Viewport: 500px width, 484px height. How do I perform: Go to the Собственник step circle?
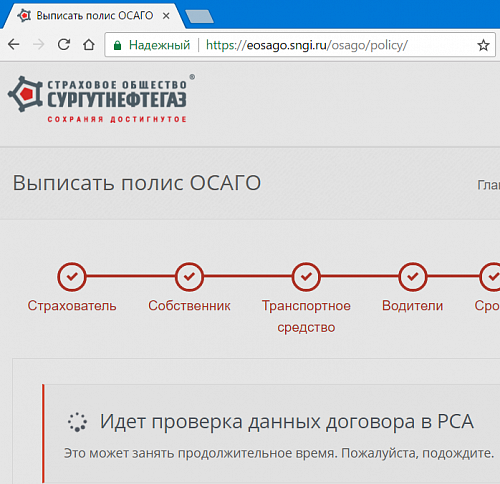[189, 277]
